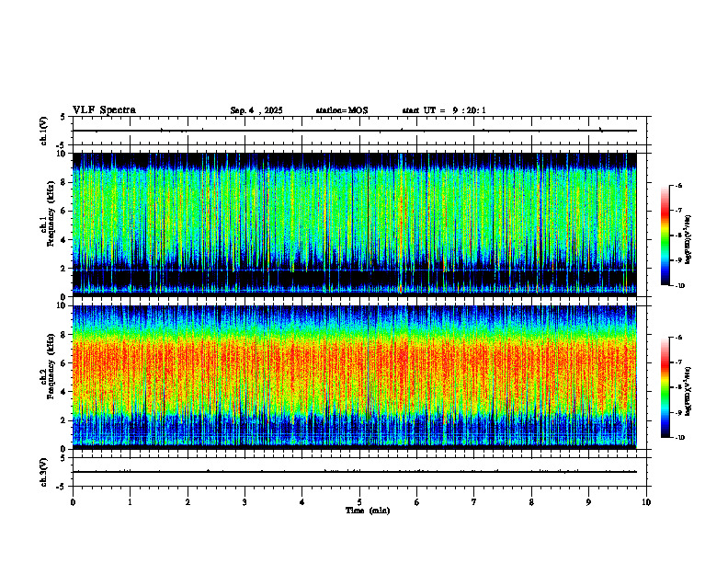Click ch.1(V) axis tick "5"
Image resolution: width=728 pixels, height=563 pixels.
[63, 117]
